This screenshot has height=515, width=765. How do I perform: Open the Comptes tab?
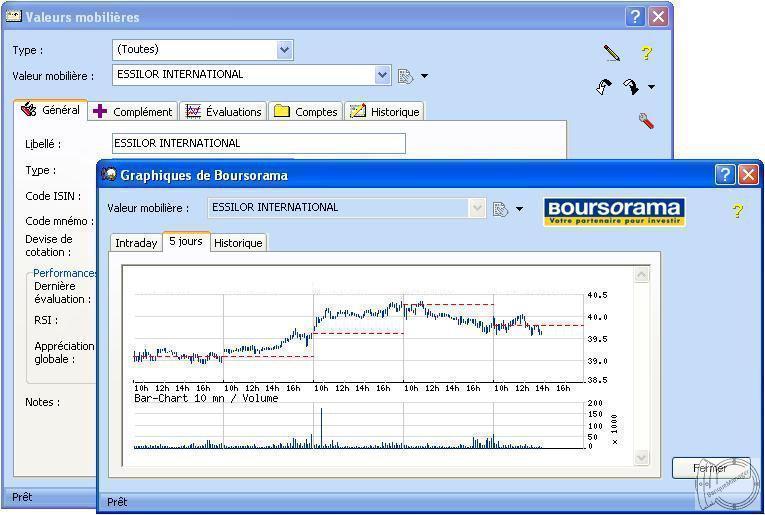click(307, 112)
